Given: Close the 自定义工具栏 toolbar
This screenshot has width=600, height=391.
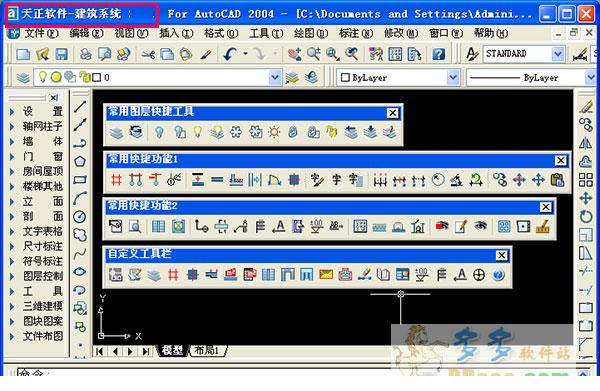Looking at the screenshot, I should point(501,255).
